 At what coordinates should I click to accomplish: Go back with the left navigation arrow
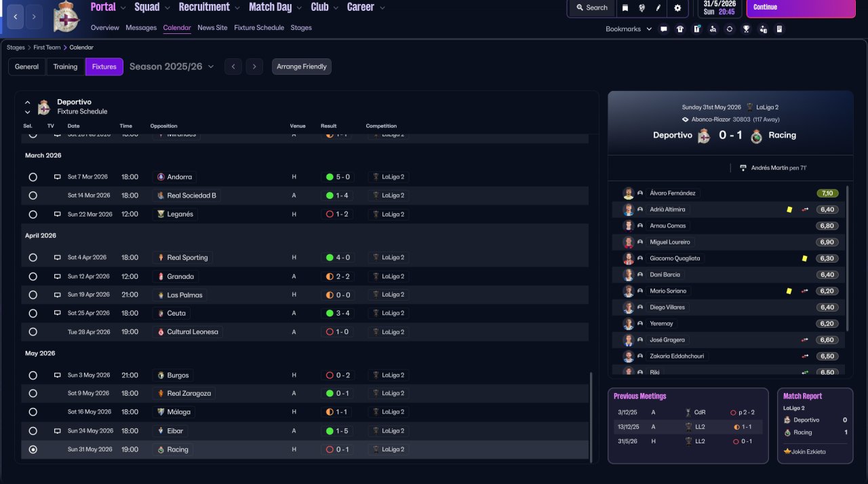click(16, 16)
